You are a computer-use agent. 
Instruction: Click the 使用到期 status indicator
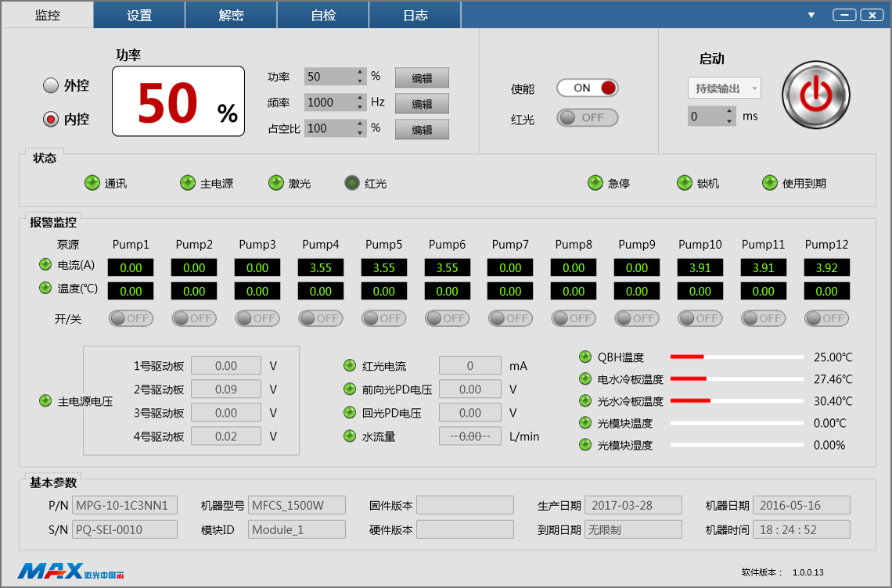(770, 183)
